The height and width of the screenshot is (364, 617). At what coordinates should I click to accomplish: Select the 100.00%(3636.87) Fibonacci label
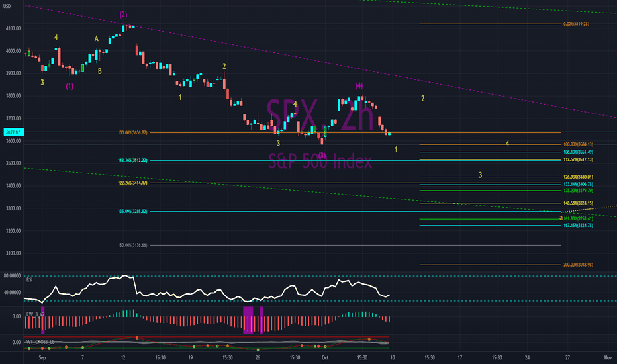132,132
